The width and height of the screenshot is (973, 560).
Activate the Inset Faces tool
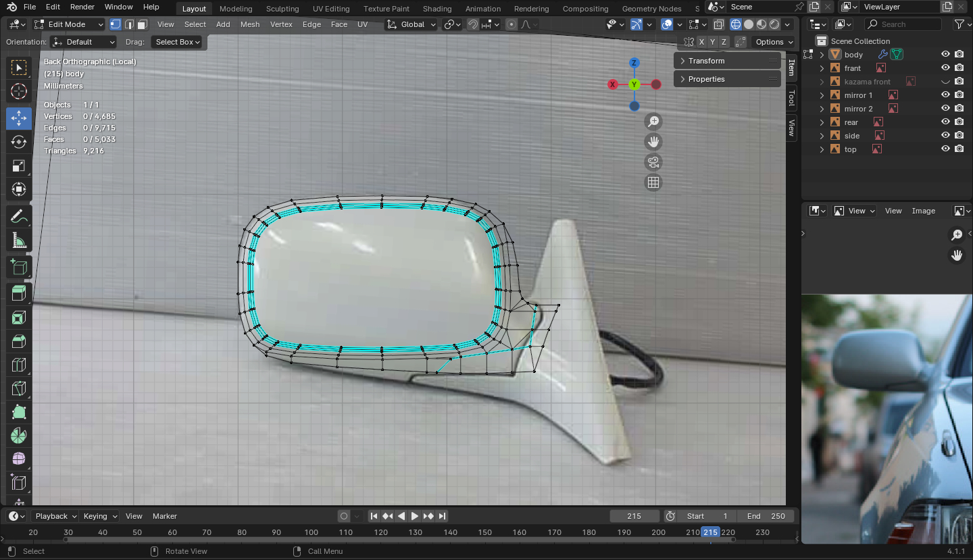[19, 317]
